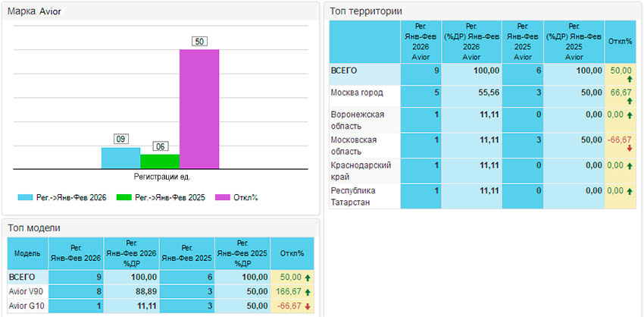644x317 pixels.
Task: Click the Топ территории panel title
Action: click(x=367, y=11)
